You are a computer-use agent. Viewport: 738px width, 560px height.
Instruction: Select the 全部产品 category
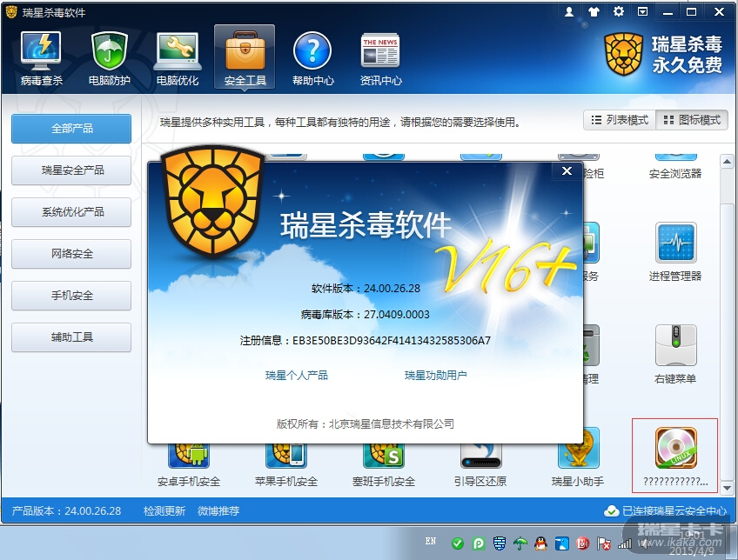[71, 128]
